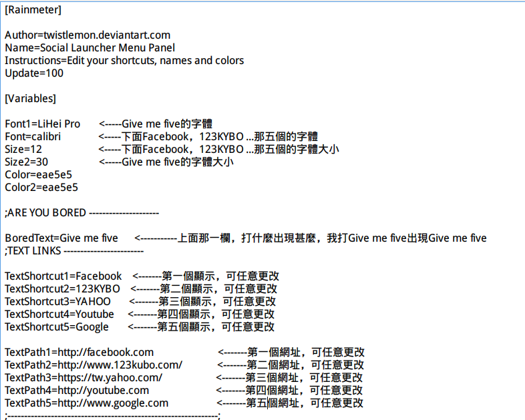Viewport: 525px width, 420px height.
Task: Click the TextShortcut2=123KYBO entry
Action: 62,289
